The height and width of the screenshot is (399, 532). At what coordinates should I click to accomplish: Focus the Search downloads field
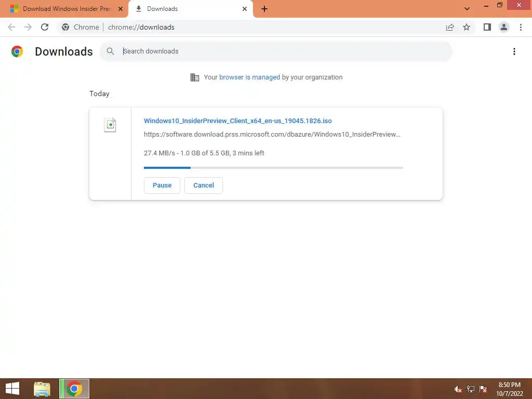coord(276,51)
